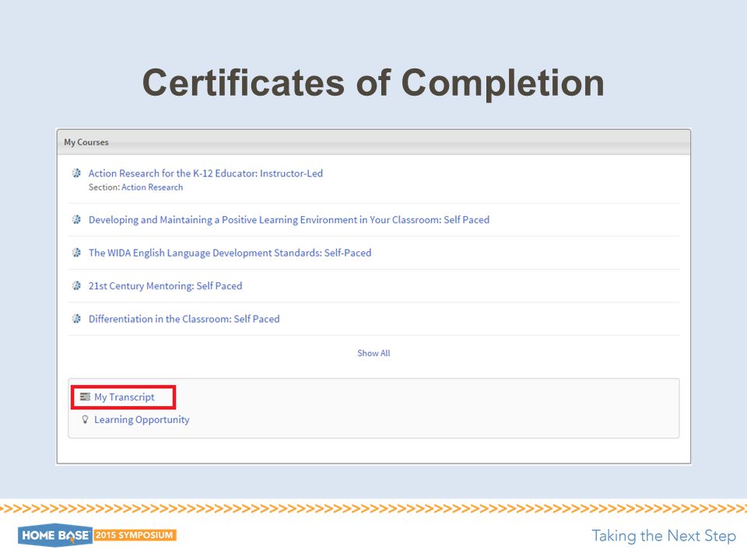Click the icon beside Developing and Maintaining course
Viewport: 747px width, 560px height.
(x=76, y=219)
